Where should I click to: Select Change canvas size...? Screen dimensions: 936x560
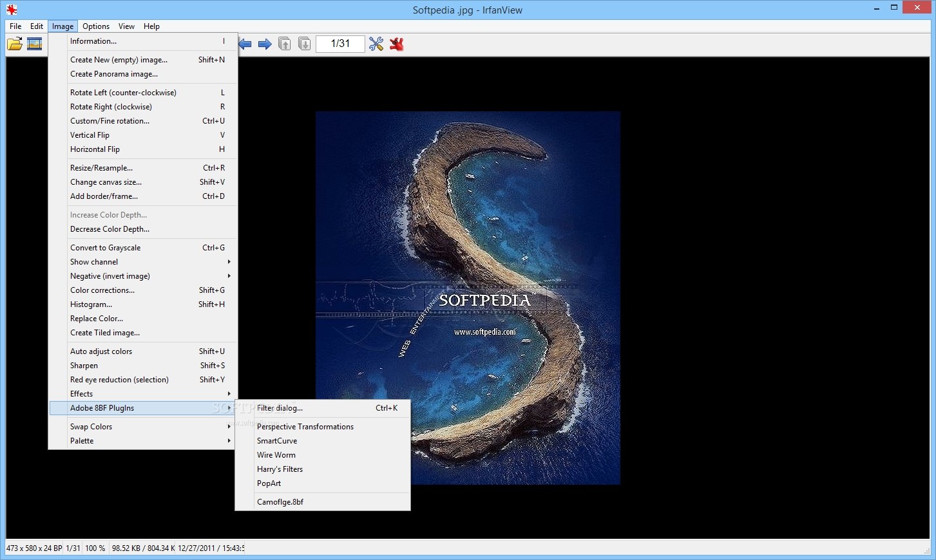click(x=143, y=182)
